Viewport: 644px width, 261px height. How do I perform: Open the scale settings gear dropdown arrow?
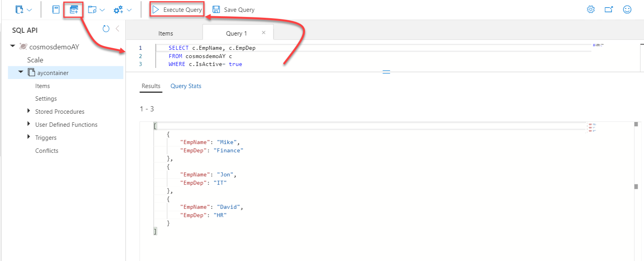(129, 10)
